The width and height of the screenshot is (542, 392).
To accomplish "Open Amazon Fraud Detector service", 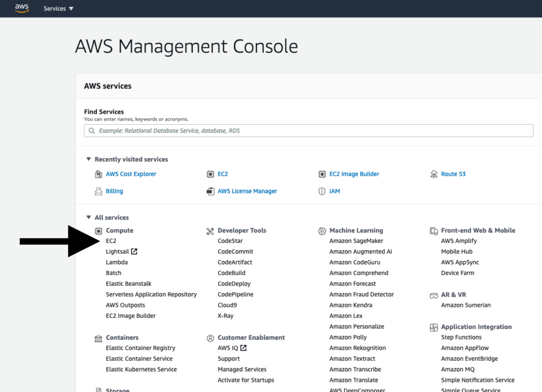I will (x=362, y=294).
